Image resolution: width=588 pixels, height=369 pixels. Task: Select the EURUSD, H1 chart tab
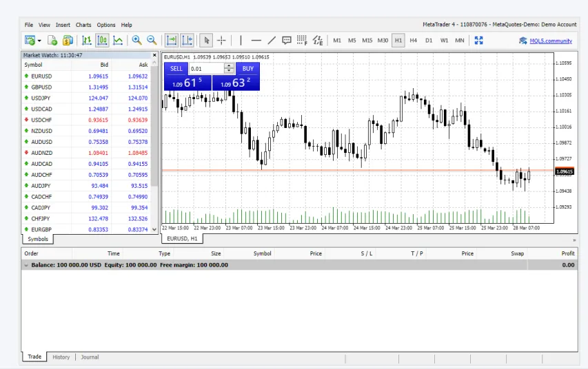pos(182,239)
